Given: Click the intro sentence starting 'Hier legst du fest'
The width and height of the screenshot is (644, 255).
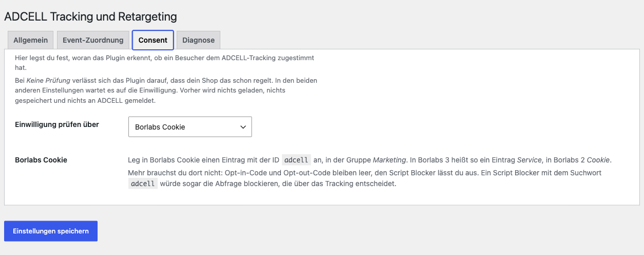Looking at the screenshot, I should coord(164,63).
